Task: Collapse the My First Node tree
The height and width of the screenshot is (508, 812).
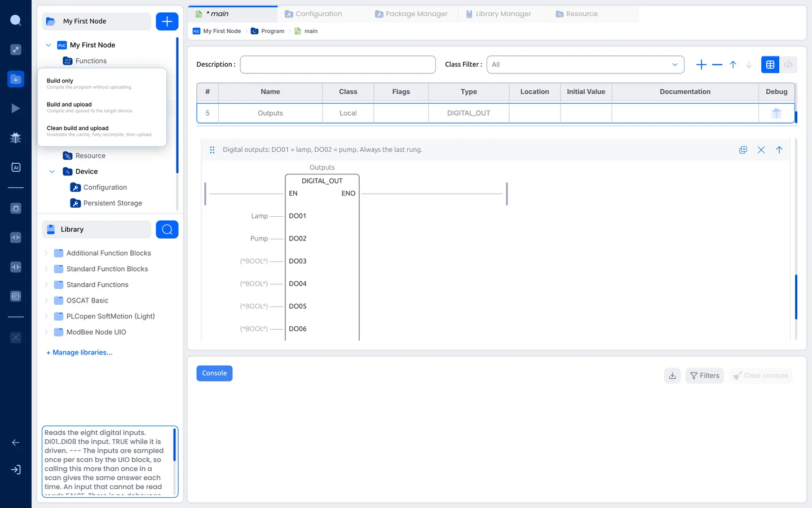Action: point(48,45)
